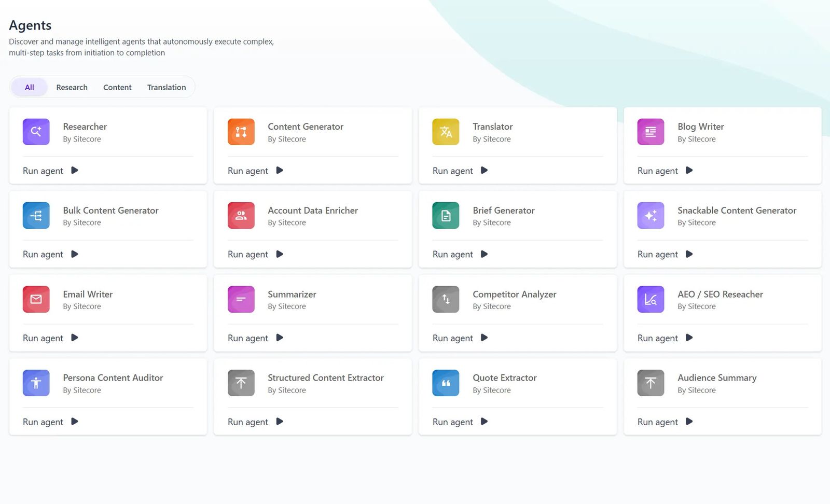The height and width of the screenshot is (504, 830).
Task: Click the AEO / SEO Researcher icon
Action: (651, 299)
